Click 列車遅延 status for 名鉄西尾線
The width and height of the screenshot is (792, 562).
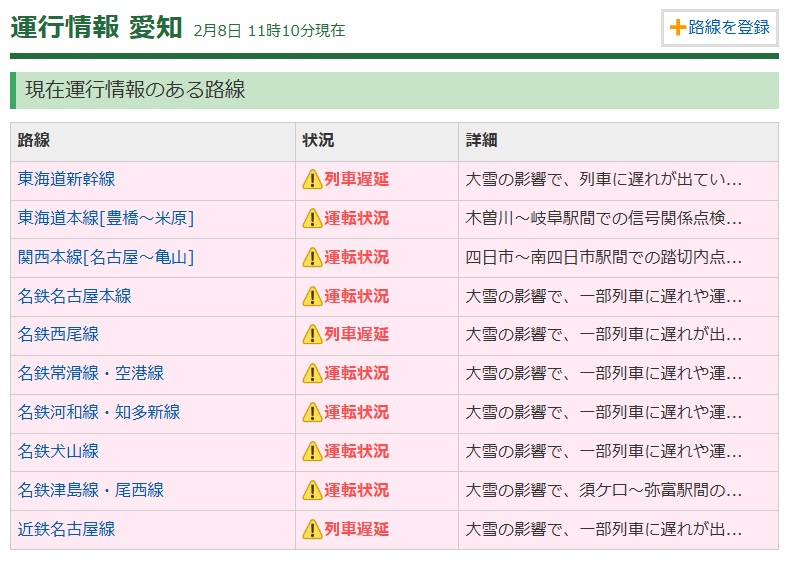pos(357,334)
